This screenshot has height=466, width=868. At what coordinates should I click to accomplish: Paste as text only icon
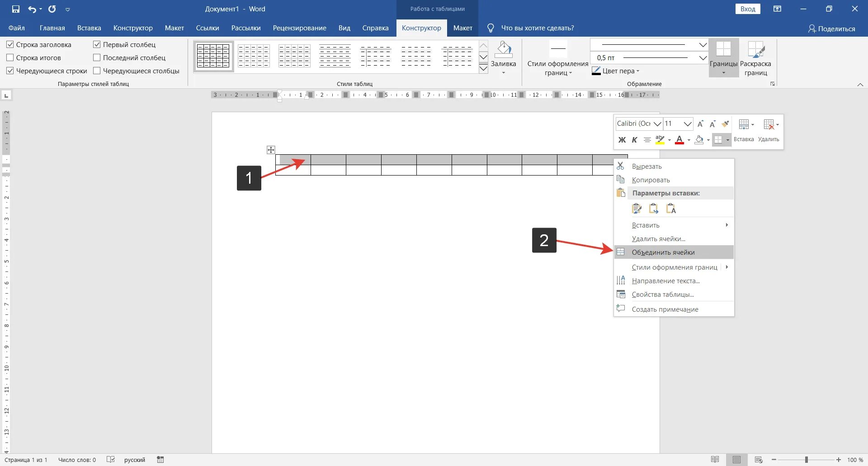671,209
